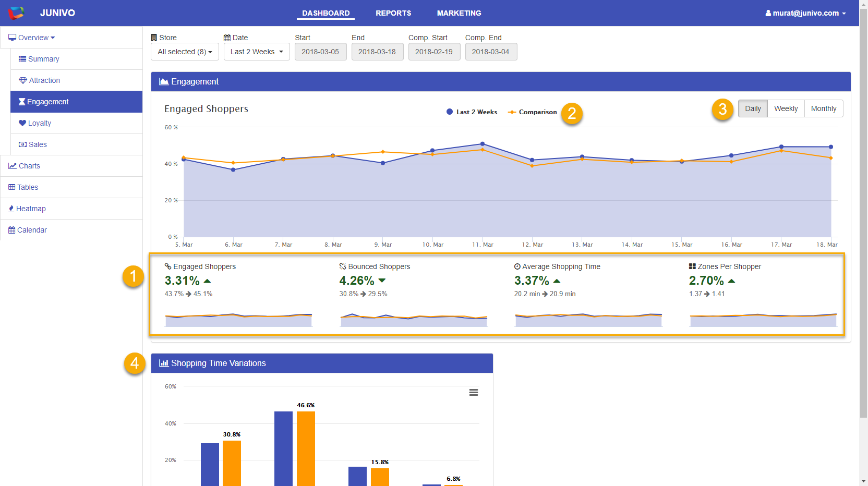Screen dimensions: 868x486
Task: Open the Marketing tab
Action: pyautogui.click(x=459, y=13)
